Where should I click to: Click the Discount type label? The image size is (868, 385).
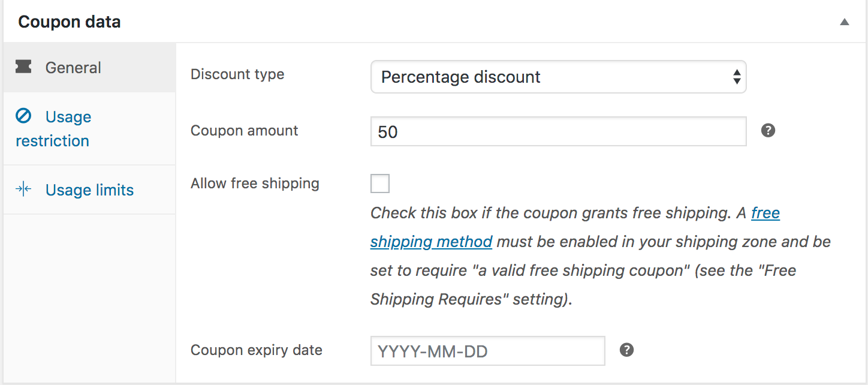click(x=237, y=74)
